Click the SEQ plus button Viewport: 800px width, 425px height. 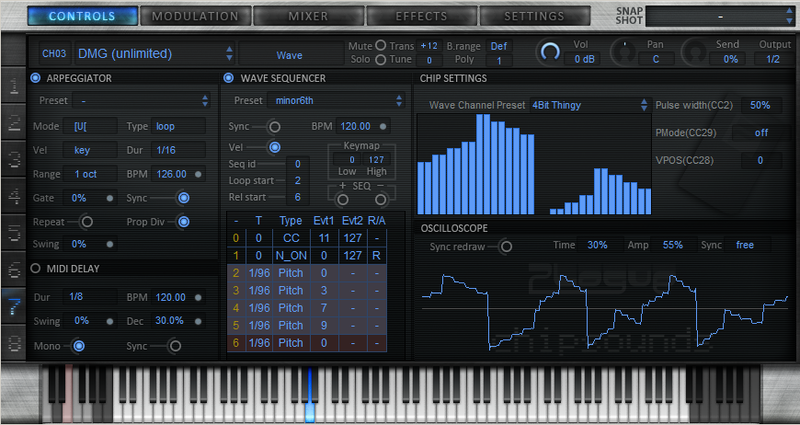point(343,199)
